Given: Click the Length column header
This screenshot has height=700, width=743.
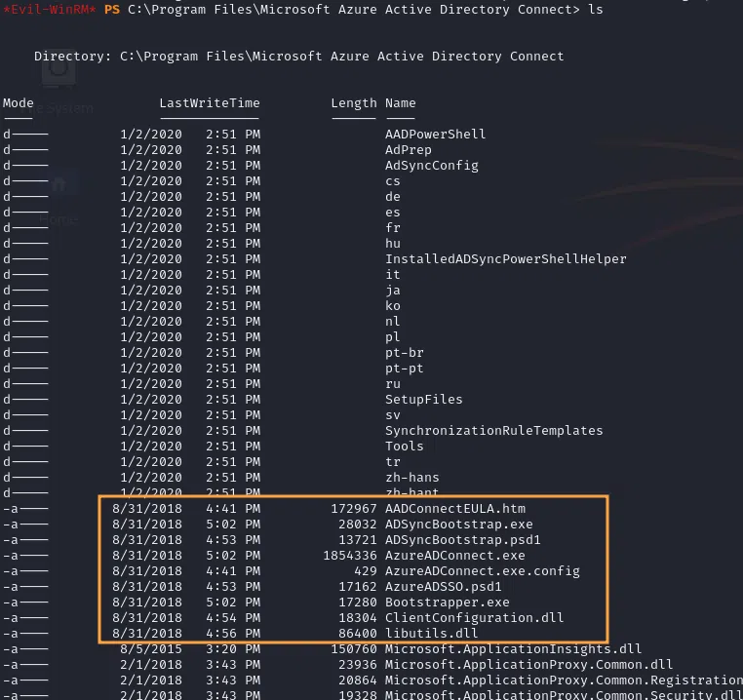Looking at the screenshot, I should (354, 102).
